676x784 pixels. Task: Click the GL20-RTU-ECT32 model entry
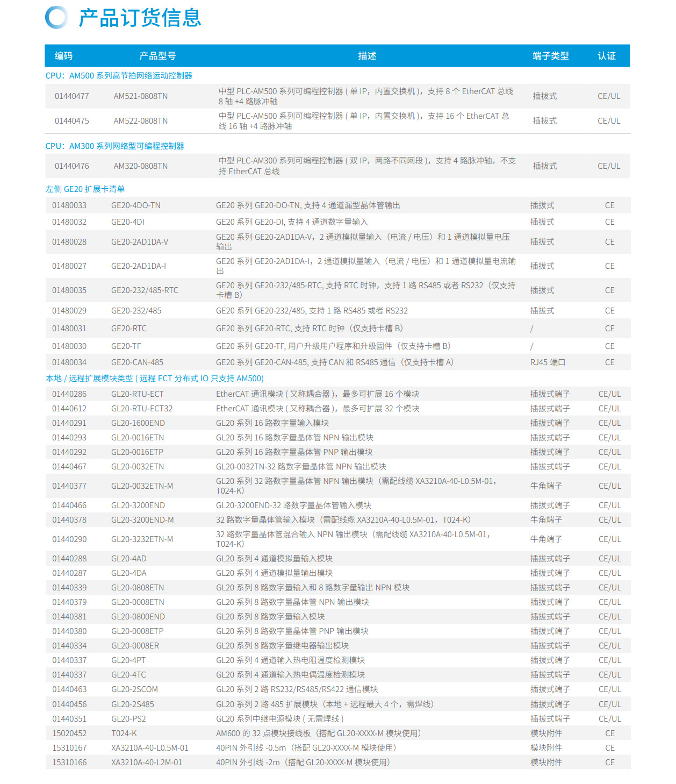pyautogui.click(x=142, y=409)
